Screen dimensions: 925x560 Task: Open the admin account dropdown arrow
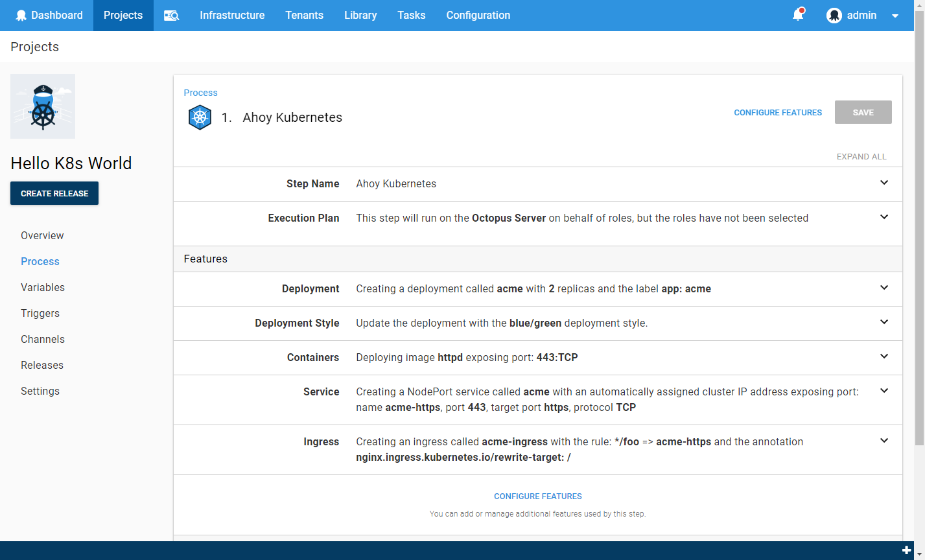coord(895,16)
